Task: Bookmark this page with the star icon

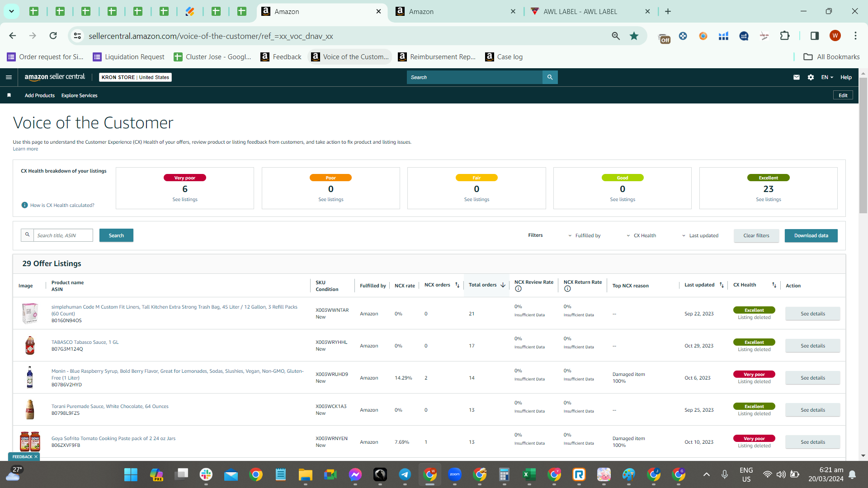Action: point(634,36)
